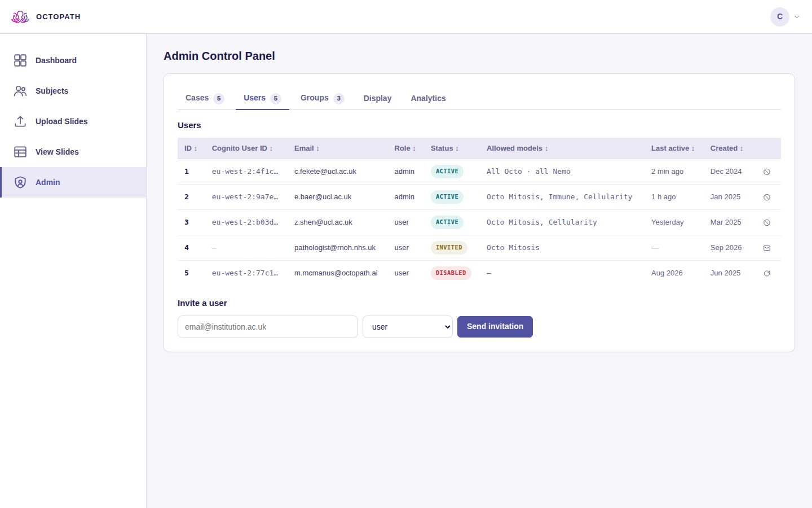Image resolution: width=812 pixels, height=508 pixels.
Task: Click the OCTOPATH brand name
Action: point(58,17)
